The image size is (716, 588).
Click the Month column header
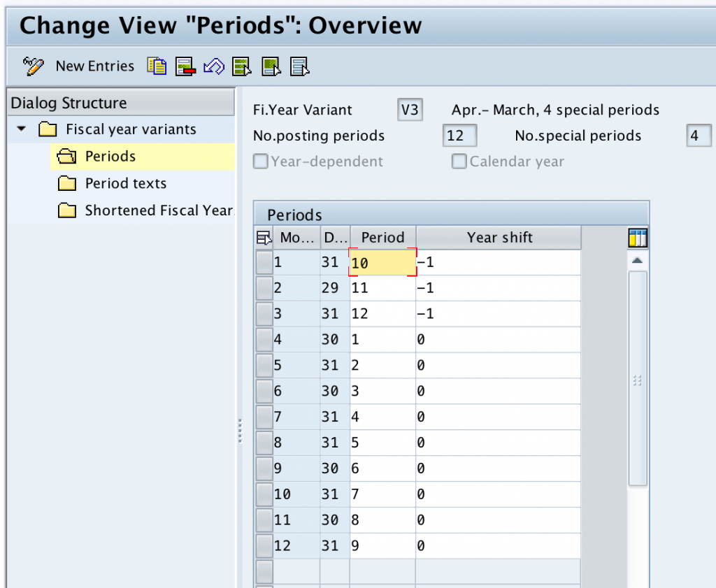(296, 238)
